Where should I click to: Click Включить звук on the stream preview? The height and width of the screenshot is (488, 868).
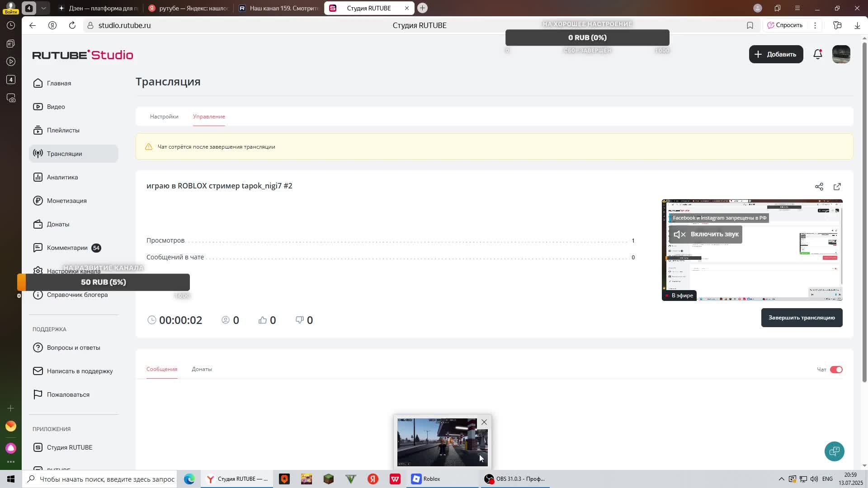click(706, 234)
